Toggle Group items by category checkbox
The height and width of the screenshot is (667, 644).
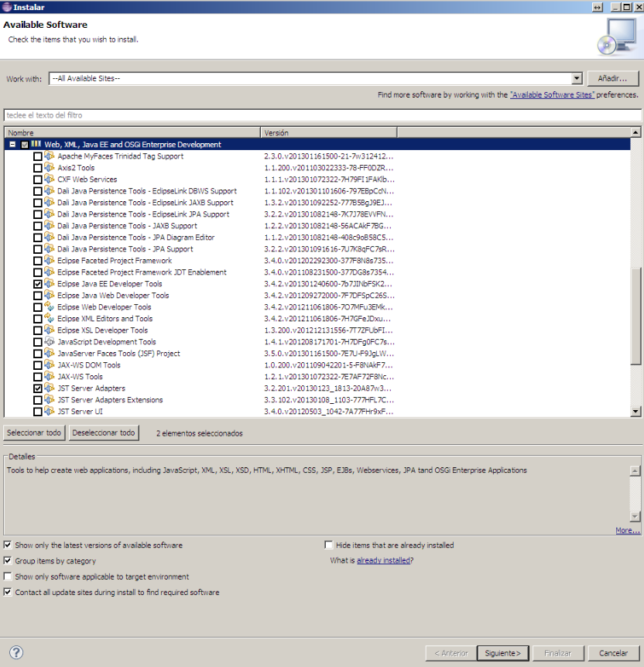pos(8,561)
